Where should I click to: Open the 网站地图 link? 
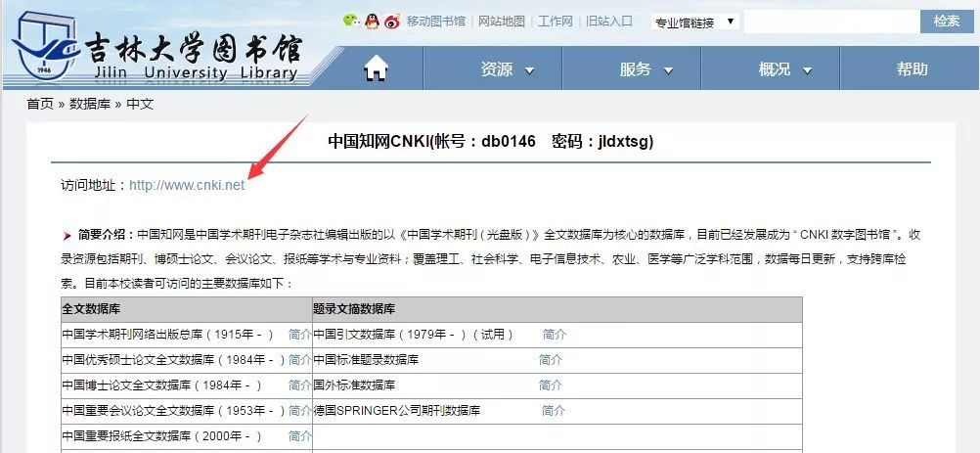(501, 22)
